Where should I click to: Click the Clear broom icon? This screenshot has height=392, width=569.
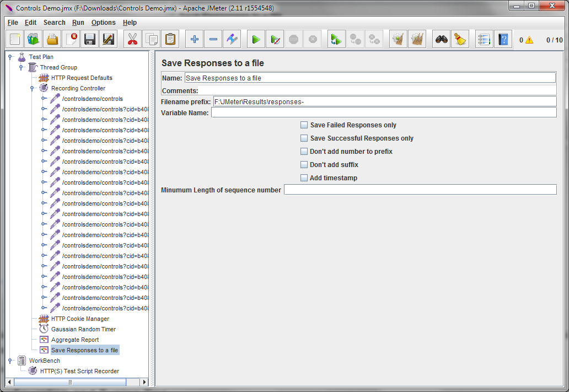pos(399,39)
